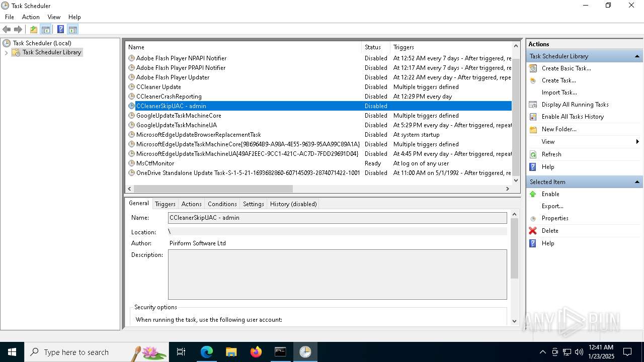Click the Up one level toolbar icon

(x=34, y=29)
